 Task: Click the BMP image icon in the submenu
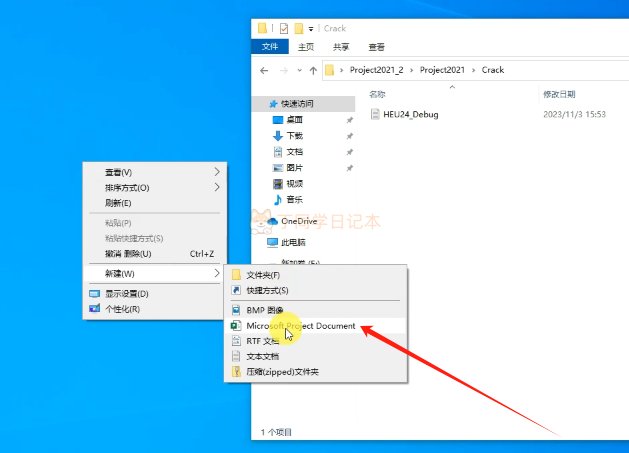click(x=236, y=310)
